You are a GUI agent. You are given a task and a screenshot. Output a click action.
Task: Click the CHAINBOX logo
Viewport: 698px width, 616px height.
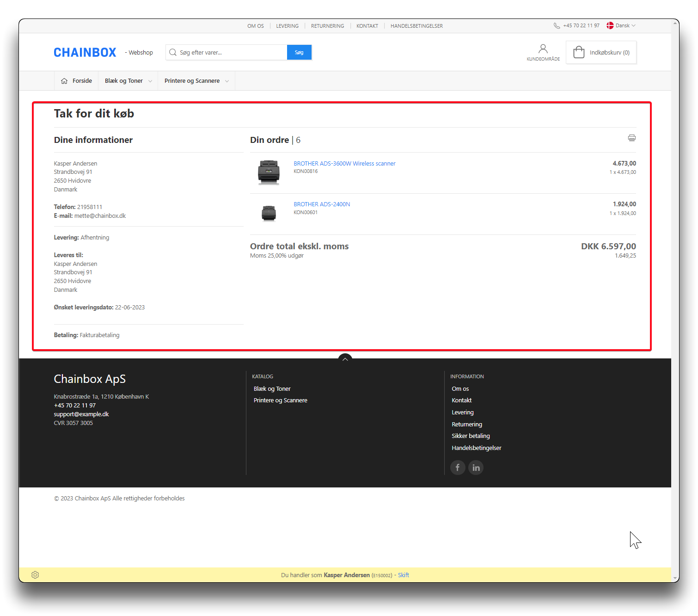(x=85, y=53)
